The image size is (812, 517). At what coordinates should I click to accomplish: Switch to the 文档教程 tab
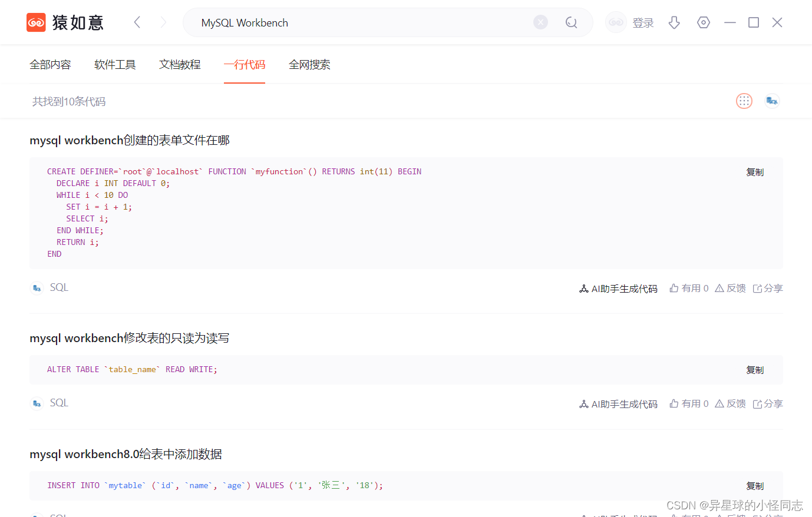[180, 65]
